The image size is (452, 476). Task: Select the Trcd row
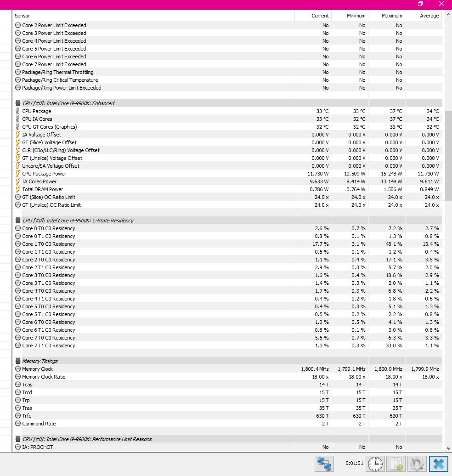227,392
